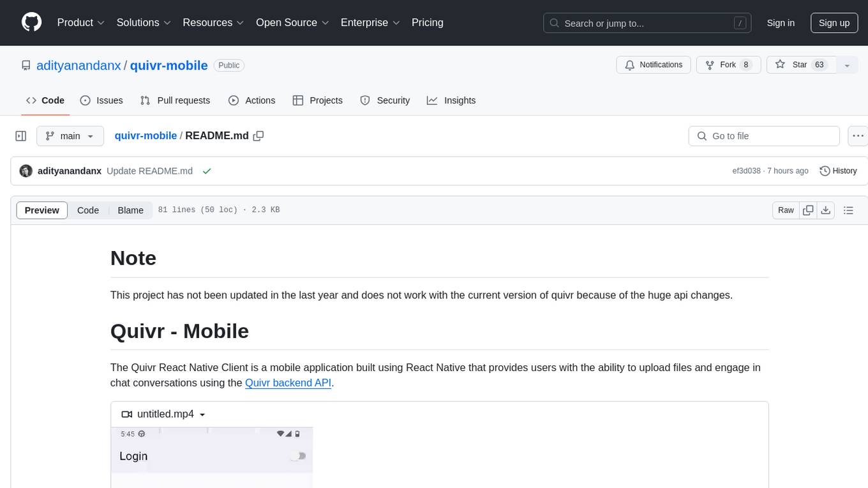
Task: Open the Quivr backend API link
Action: [x=288, y=383]
